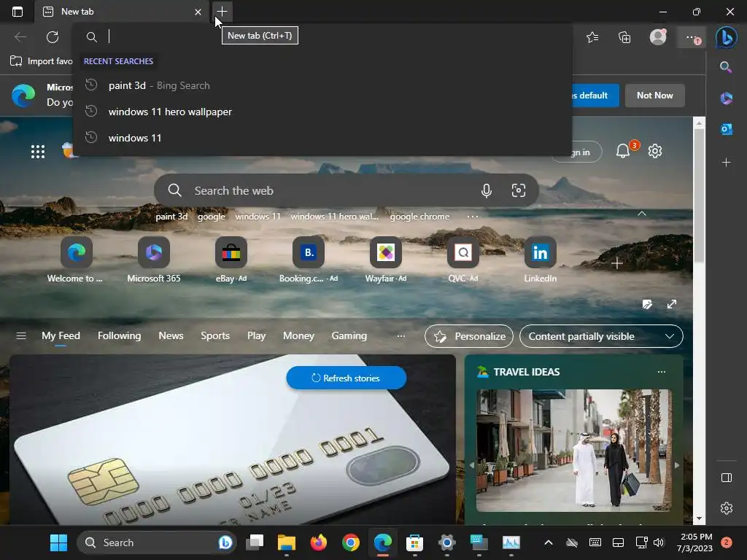Click the edit background pencil icon
The image size is (747, 560).
[647, 304]
